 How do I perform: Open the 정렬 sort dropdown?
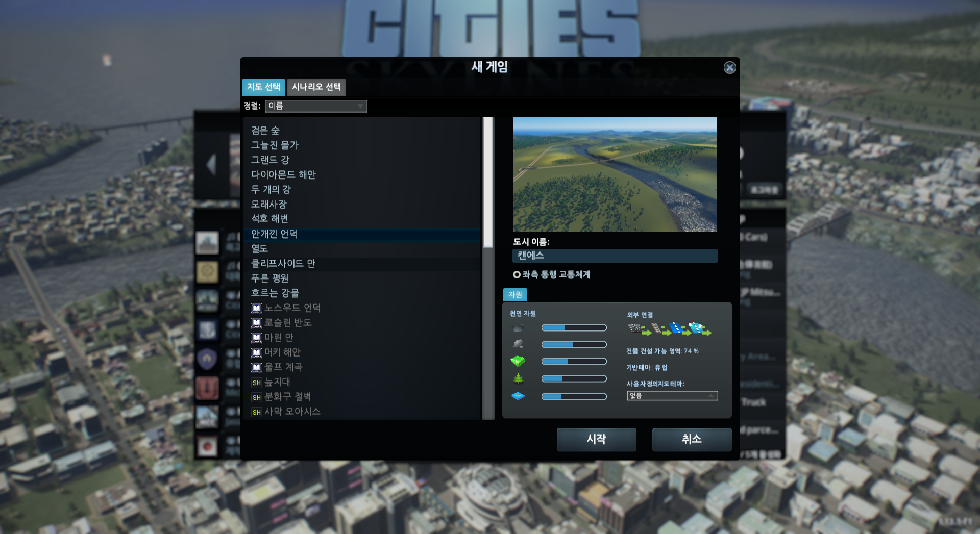315,106
